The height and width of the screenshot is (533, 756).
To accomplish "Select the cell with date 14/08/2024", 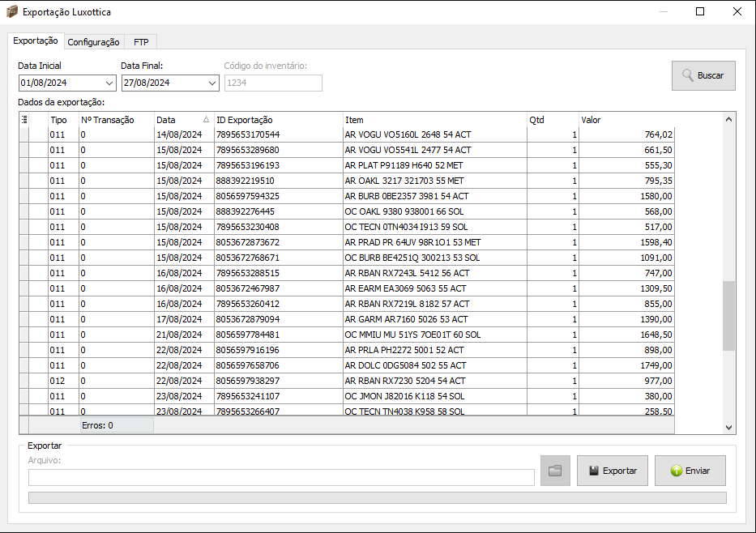I will tap(184, 134).
